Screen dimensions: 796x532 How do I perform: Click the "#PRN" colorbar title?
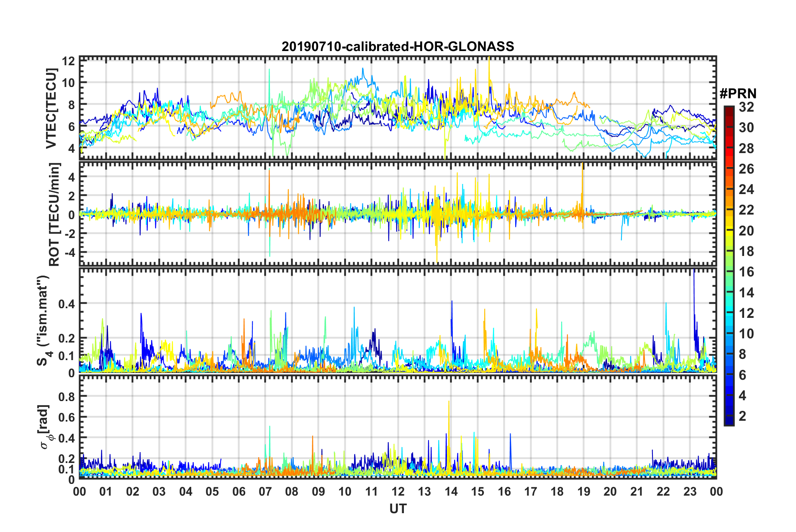point(738,93)
